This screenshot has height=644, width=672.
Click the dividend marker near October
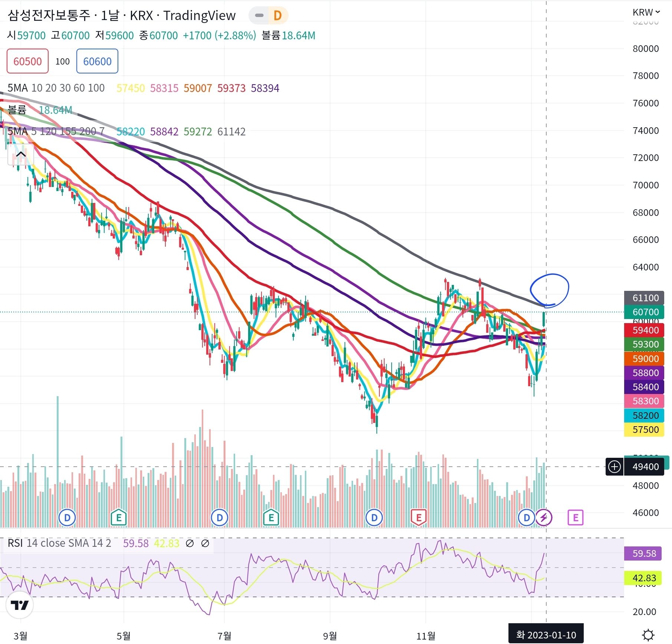[x=374, y=517]
